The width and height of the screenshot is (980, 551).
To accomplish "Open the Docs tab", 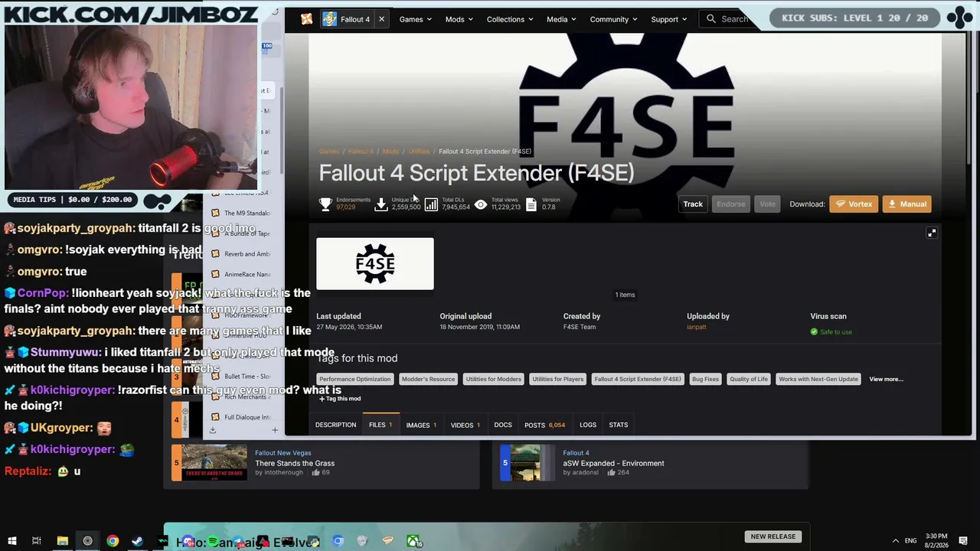I will [503, 425].
